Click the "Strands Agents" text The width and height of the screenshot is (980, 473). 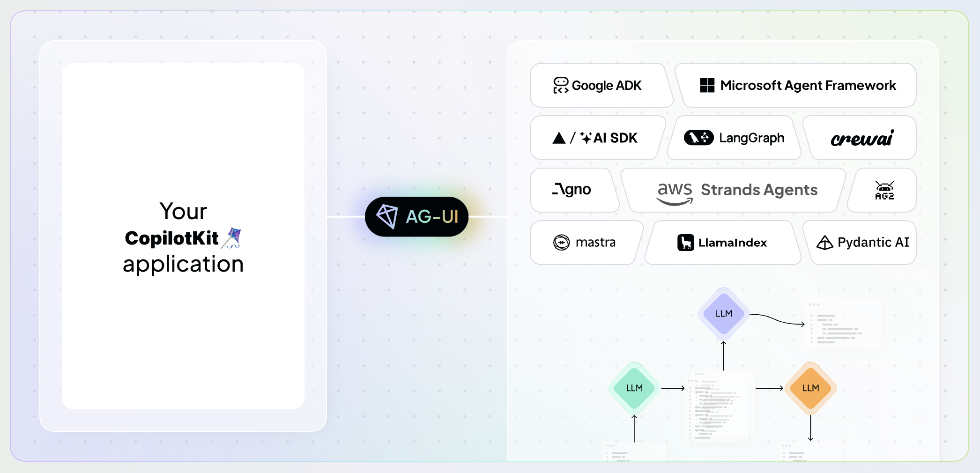tap(759, 190)
